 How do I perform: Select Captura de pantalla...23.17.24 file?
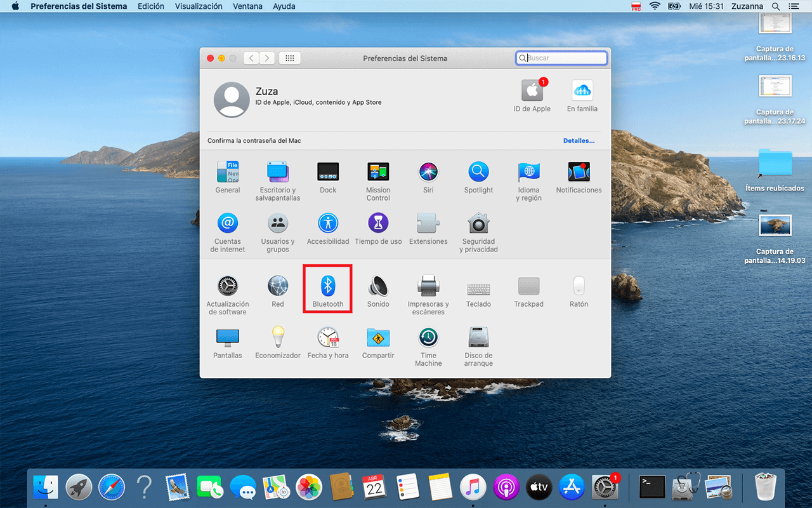(x=775, y=100)
